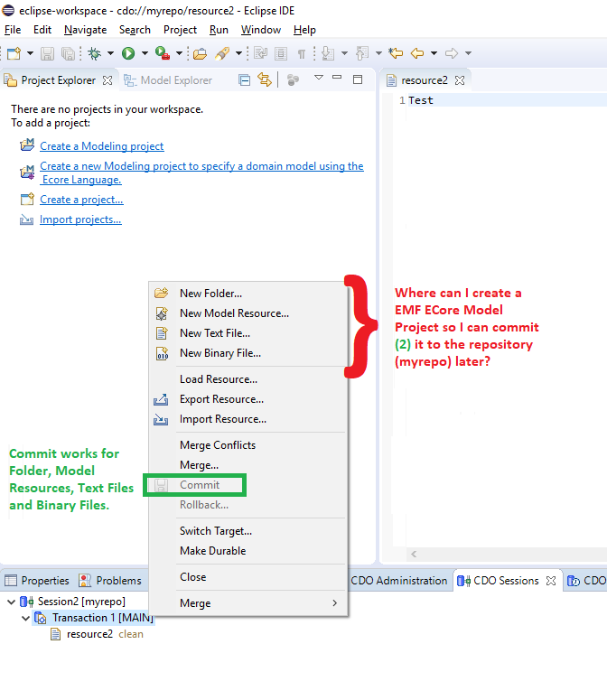This screenshot has width=607, height=700.
Task: Select resource2 clean in CDO Sessions tree
Action: click(98, 634)
